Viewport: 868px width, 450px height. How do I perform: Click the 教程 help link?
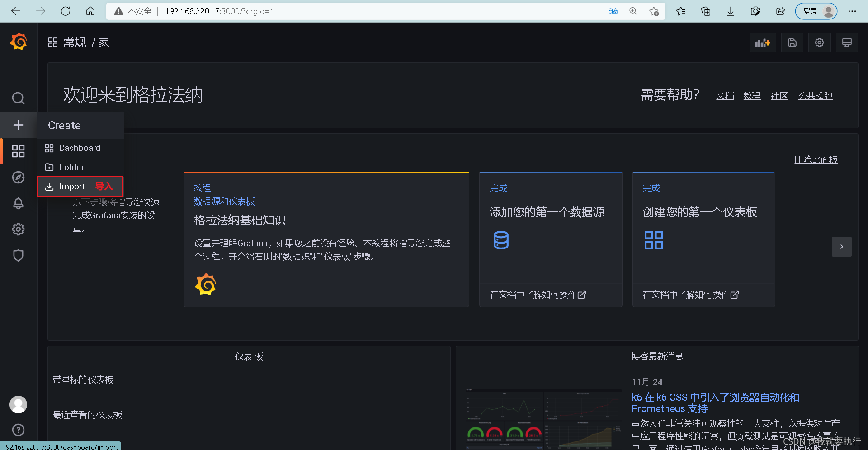tap(752, 96)
